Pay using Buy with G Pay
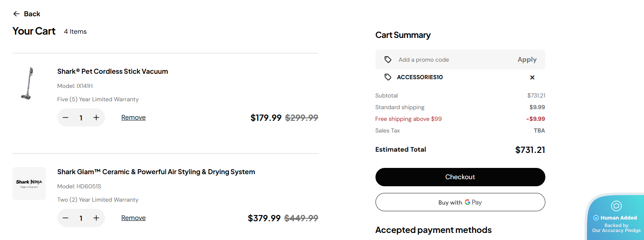The width and height of the screenshot is (644, 240). (460, 202)
